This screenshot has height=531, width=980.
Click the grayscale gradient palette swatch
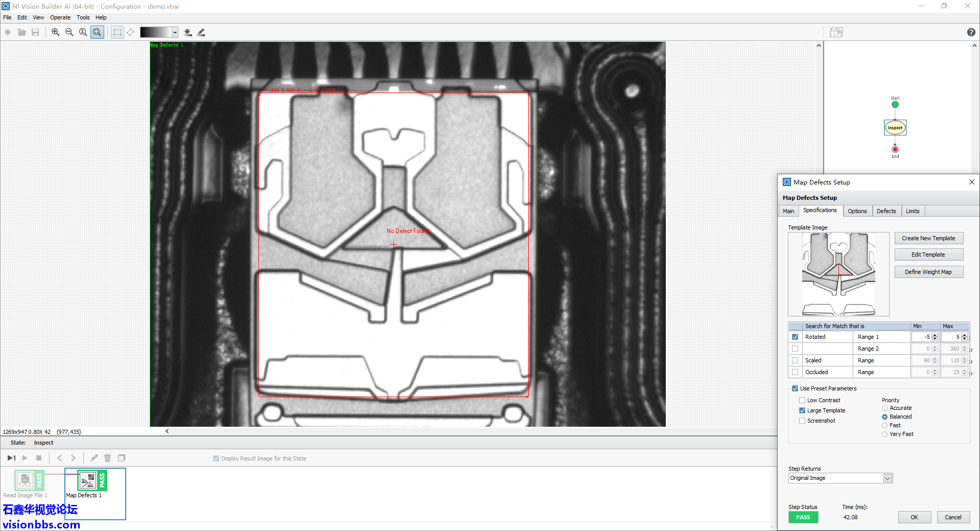pos(155,32)
